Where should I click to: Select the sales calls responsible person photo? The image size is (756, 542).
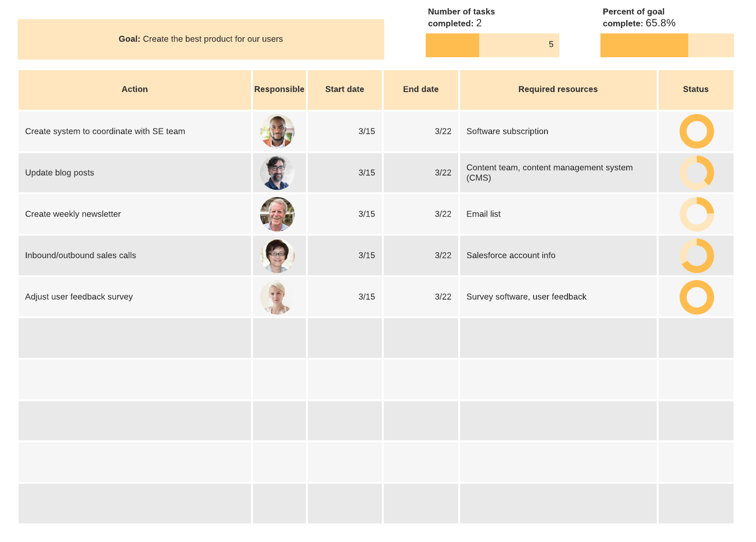[x=277, y=256]
